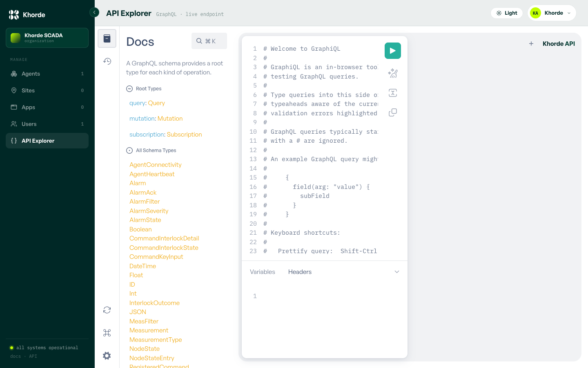Click the docs link in the footer
This screenshot has width=588, height=368.
pyautogui.click(x=16, y=357)
